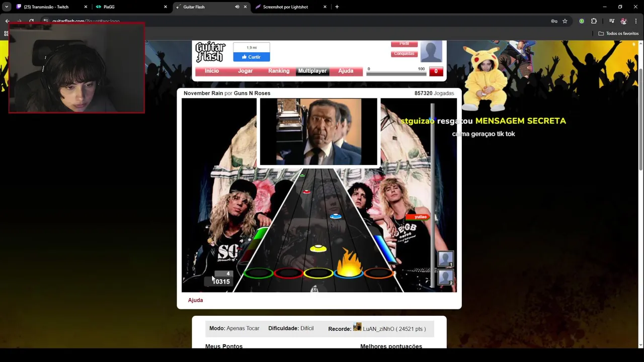The image size is (644, 362).
Task: Go back with the browser back arrow
Action: pyautogui.click(x=7, y=21)
